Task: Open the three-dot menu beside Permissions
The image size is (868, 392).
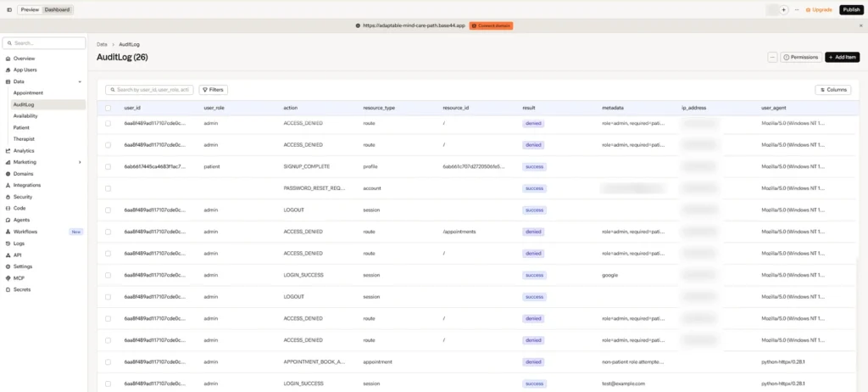Action: (773, 57)
